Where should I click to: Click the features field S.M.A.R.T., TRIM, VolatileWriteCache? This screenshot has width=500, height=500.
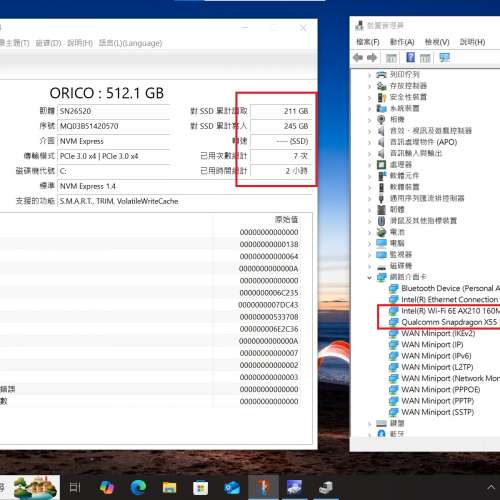point(185,201)
